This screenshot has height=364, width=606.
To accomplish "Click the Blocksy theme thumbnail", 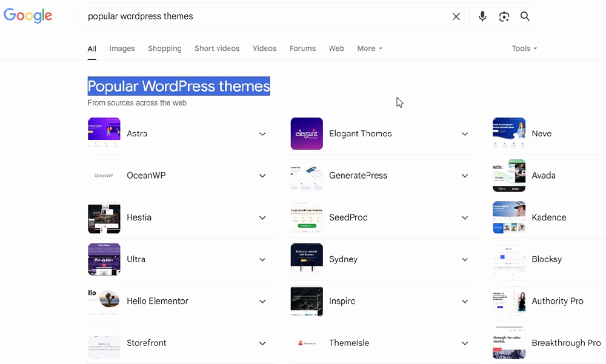I will (509, 259).
